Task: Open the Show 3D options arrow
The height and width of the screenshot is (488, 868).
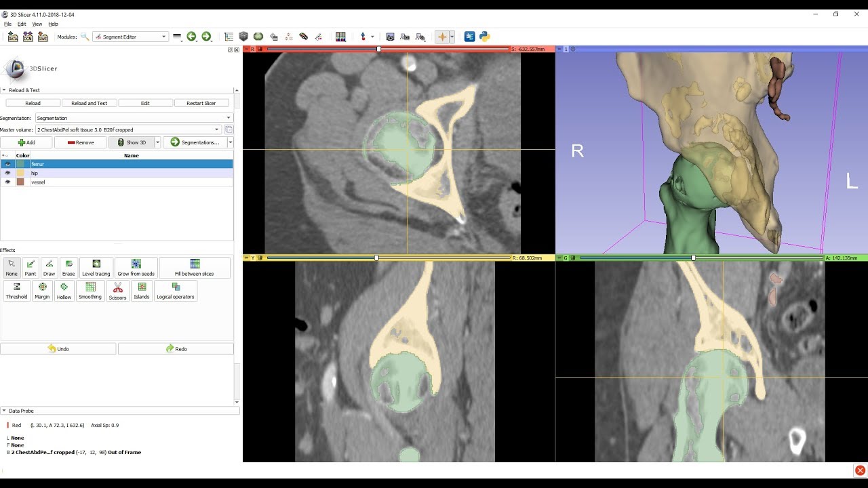Action: pos(158,142)
